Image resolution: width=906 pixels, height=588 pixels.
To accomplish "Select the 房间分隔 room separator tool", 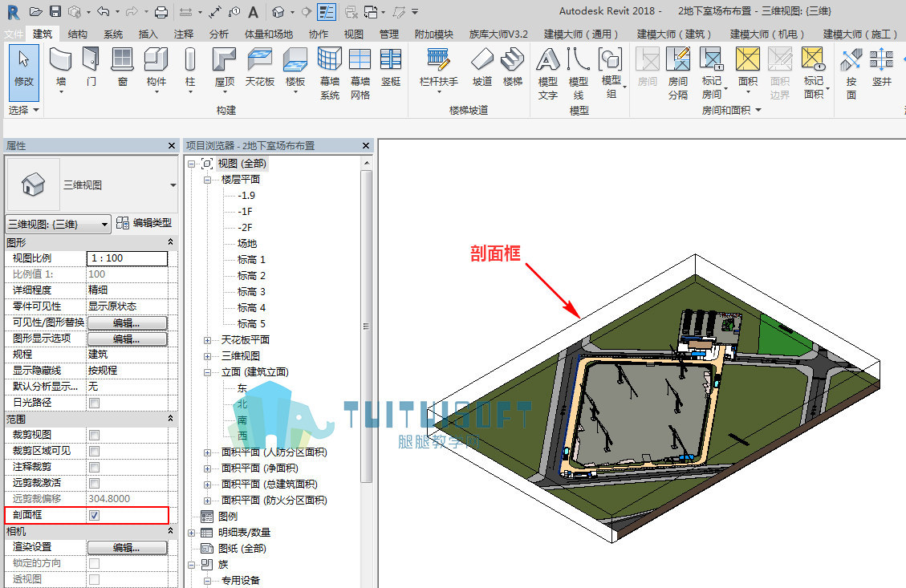I will point(678,73).
